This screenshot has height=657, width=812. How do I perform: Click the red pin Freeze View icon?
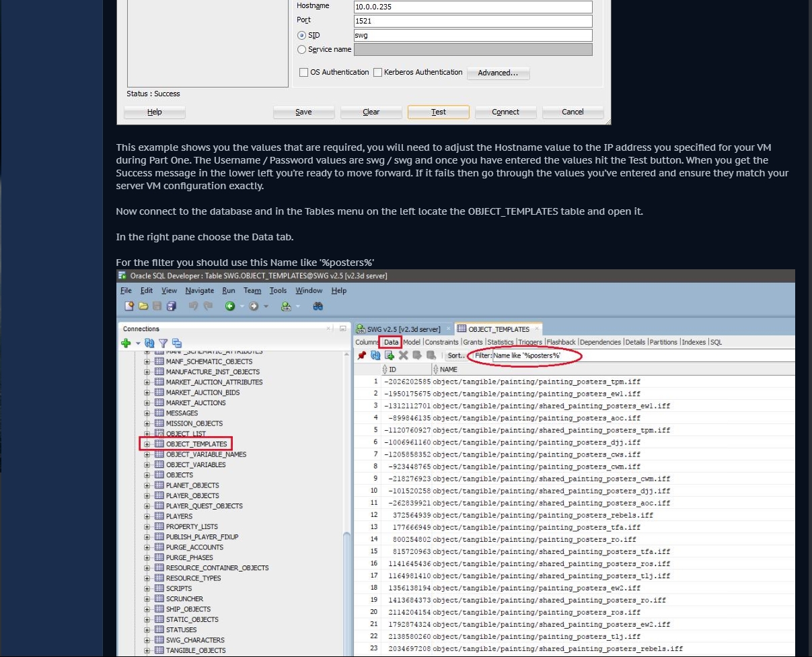[361, 355]
